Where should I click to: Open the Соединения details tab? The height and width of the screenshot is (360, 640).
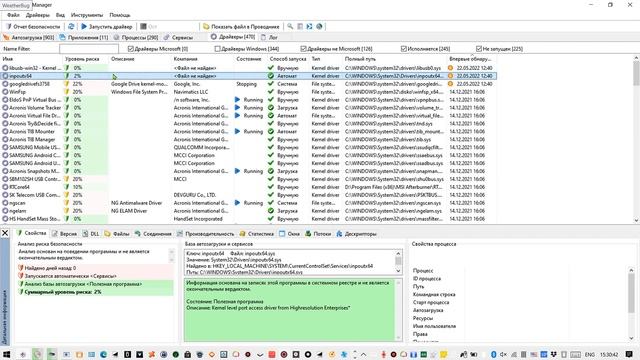click(153, 234)
